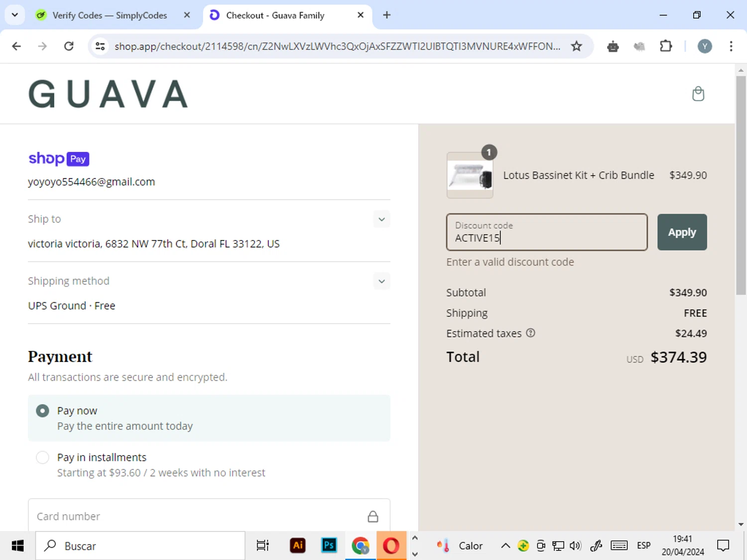Launch Adobe Illustrator from the taskbar
The height and width of the screenshot is (560, 747).
pyautogui.click(x=298, y=546)
